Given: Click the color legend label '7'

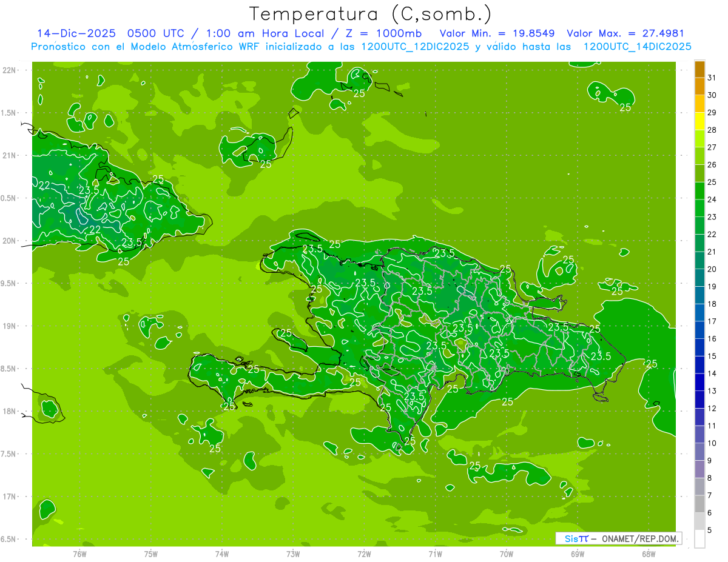Looking at the screenshot, I should [710, 496].
